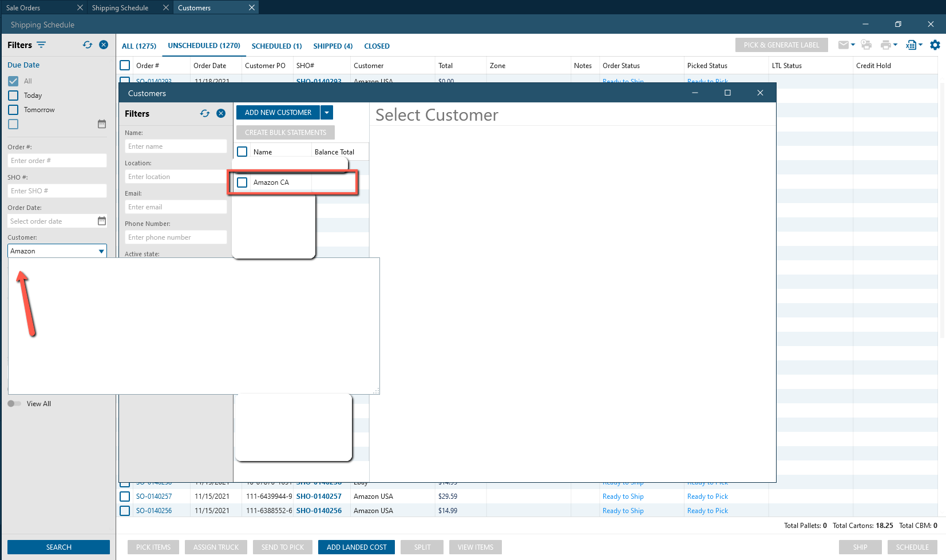Image resolution: width=946 pixels, height=560 pixels.
Task: Select all orders with header checkbox
Action: click(x=125, y=65)
